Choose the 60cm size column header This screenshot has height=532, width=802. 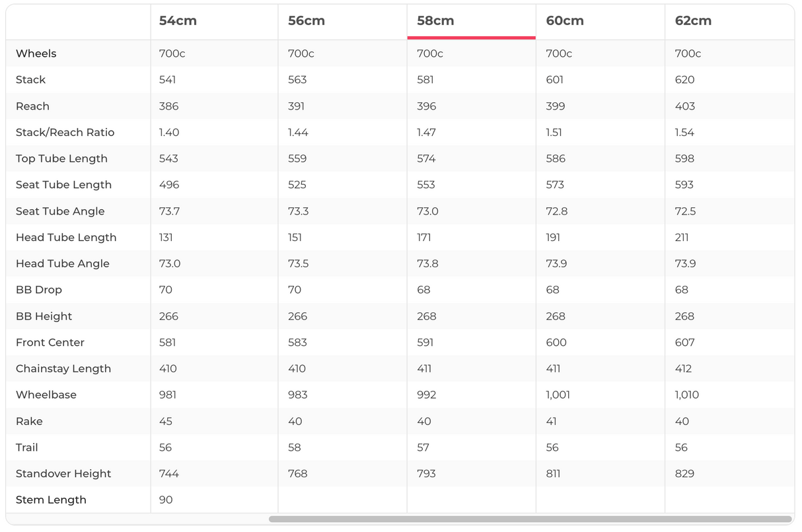coord(565,20)
